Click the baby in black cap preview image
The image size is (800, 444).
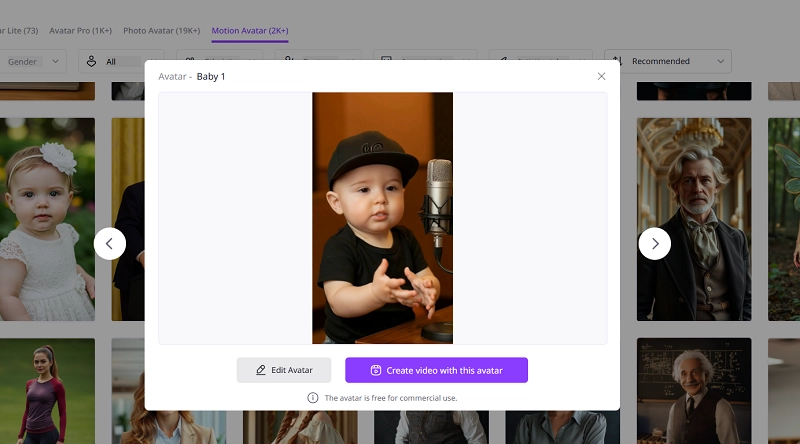382,218
